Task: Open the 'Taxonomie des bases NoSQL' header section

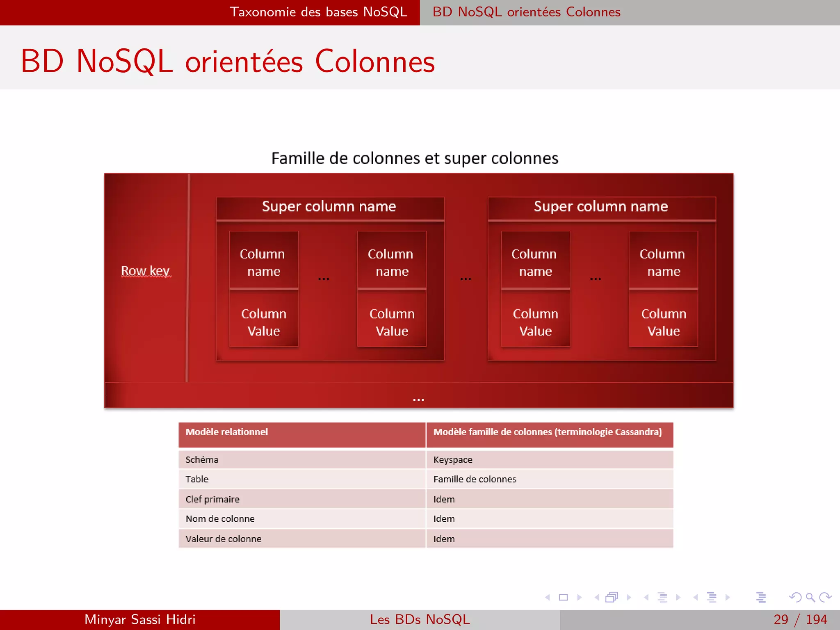Action: (318, 12)
